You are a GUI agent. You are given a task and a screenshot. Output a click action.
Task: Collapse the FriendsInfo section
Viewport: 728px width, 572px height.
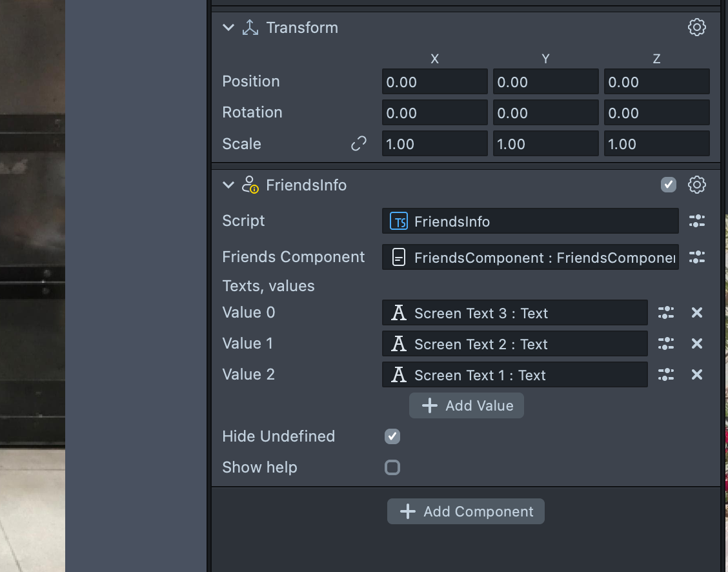228,185
